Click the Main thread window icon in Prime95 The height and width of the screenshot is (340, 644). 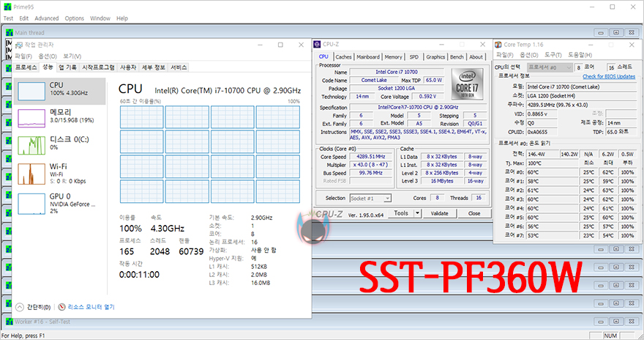pos(10,32)
